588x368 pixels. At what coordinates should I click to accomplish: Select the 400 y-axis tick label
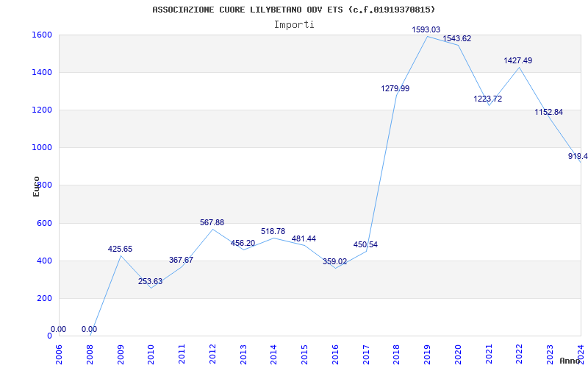click(44, 261)
